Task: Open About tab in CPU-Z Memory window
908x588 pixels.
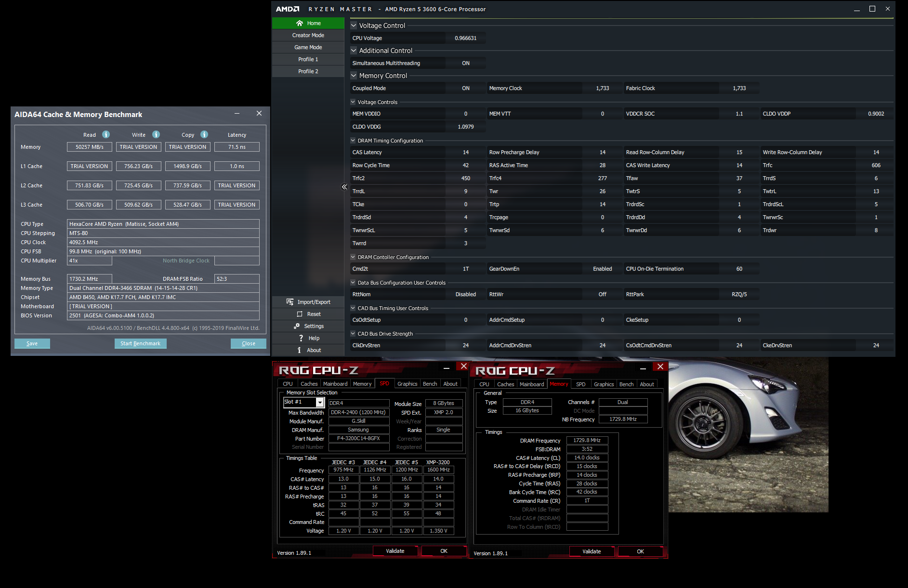Action: click(x=647, y=384)
